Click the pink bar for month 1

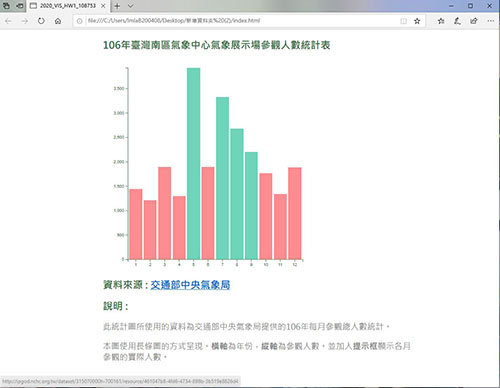coord(136,224)
